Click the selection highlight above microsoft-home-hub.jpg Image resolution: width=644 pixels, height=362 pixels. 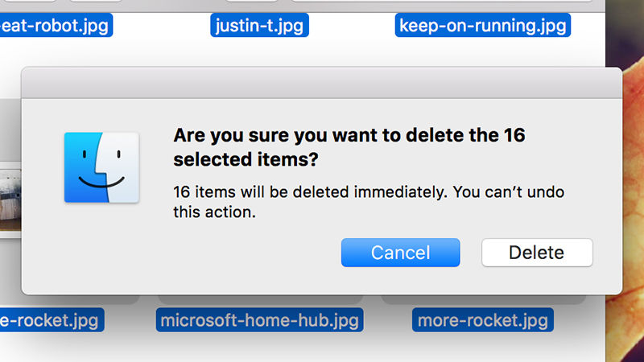click(260, 299)
